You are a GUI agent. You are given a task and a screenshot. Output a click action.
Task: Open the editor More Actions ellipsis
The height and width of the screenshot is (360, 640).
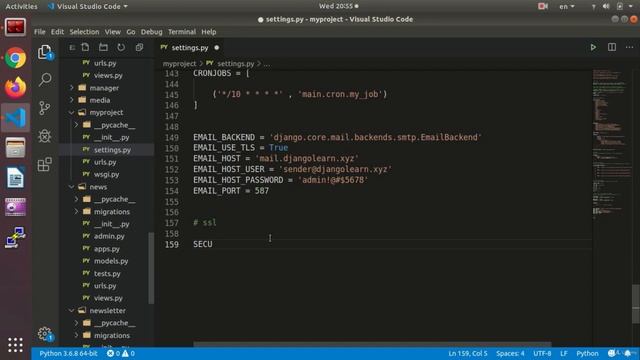tap(629, 47)
